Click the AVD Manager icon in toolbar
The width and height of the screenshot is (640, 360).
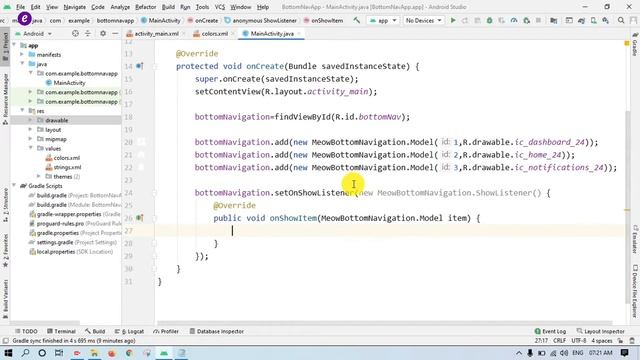(593, 20)
